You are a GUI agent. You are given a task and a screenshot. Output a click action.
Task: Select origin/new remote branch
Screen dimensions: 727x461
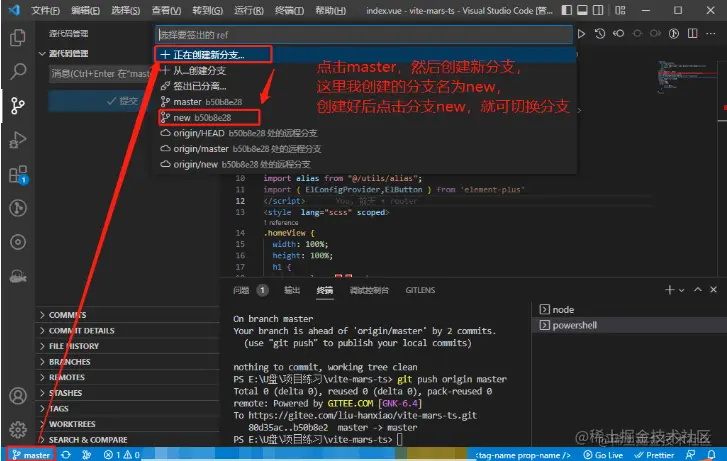point(365,164)
